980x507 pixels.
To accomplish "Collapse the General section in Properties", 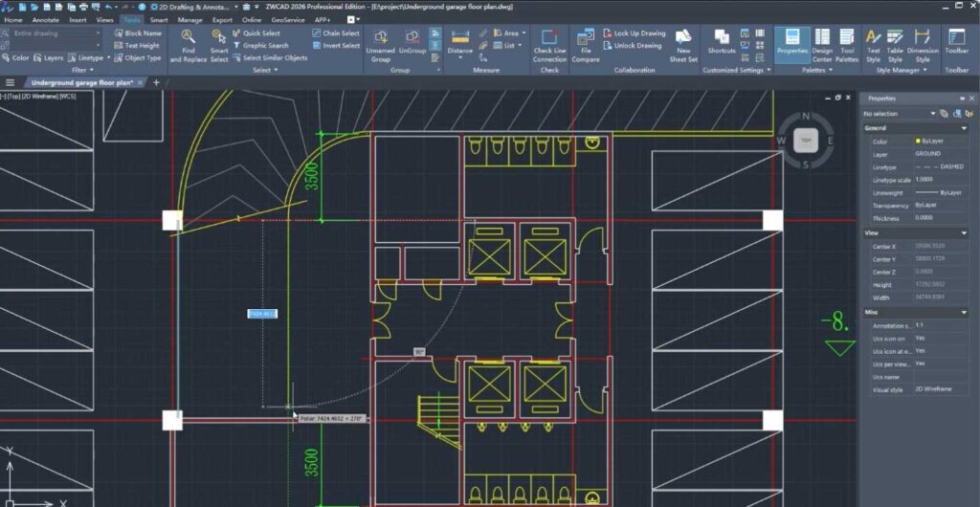I will [x=963, y=127].
